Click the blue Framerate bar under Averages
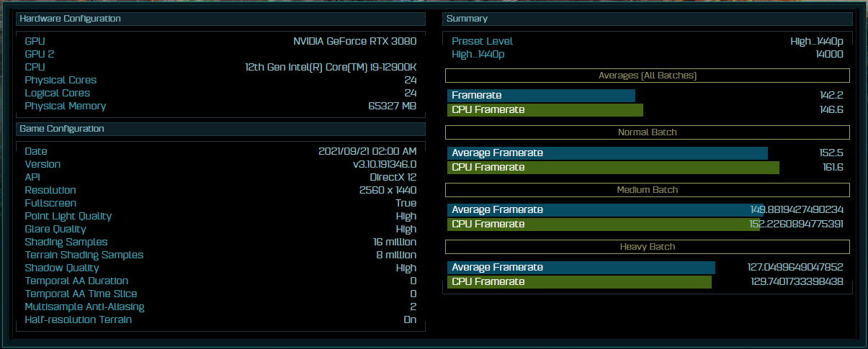The width and height of the screenshot is (868, 349). coord(541,96)
